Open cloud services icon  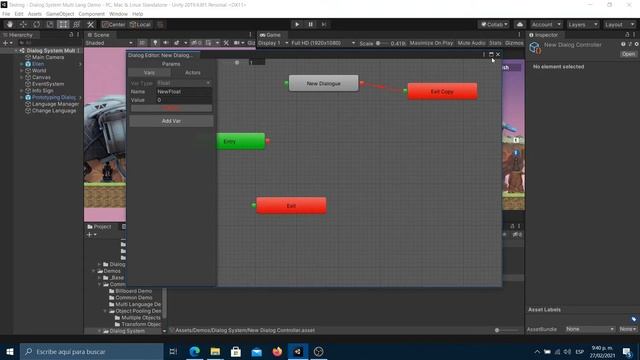point(520,24)
